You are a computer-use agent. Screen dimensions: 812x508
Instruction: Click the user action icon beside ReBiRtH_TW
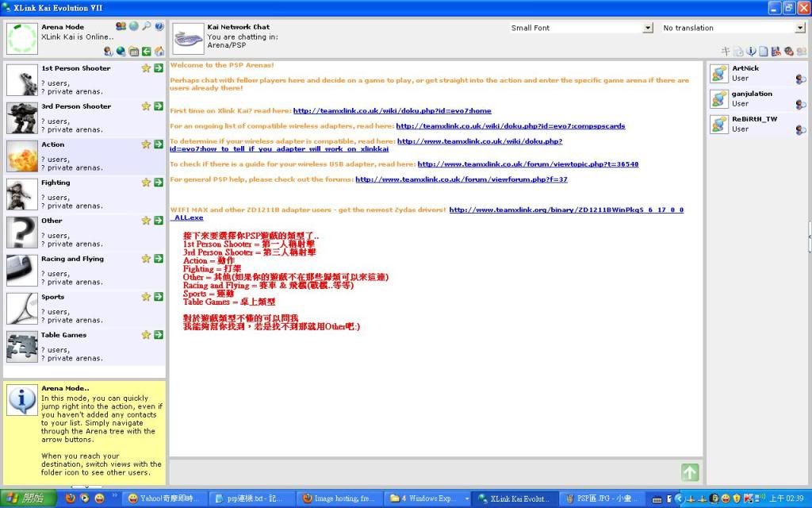(x=801, y=129)
